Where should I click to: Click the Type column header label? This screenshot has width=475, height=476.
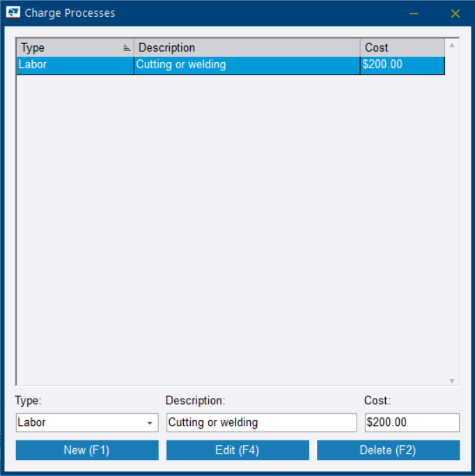point(33,48)
